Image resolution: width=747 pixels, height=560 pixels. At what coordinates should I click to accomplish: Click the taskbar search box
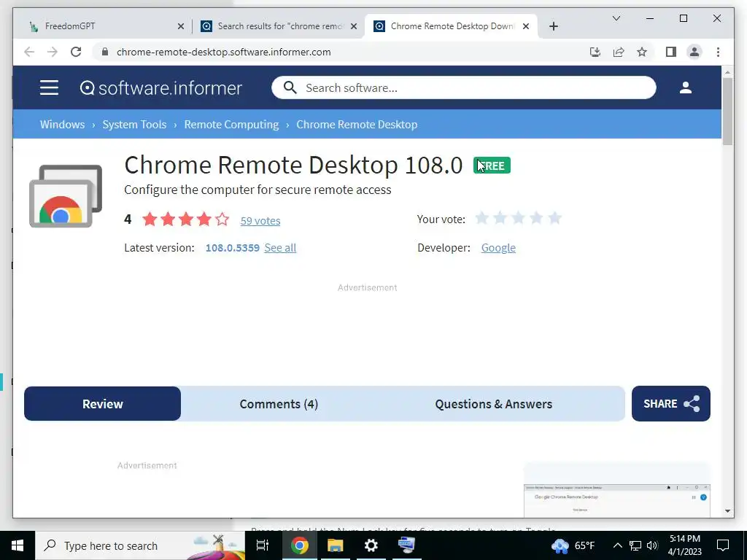140,545
